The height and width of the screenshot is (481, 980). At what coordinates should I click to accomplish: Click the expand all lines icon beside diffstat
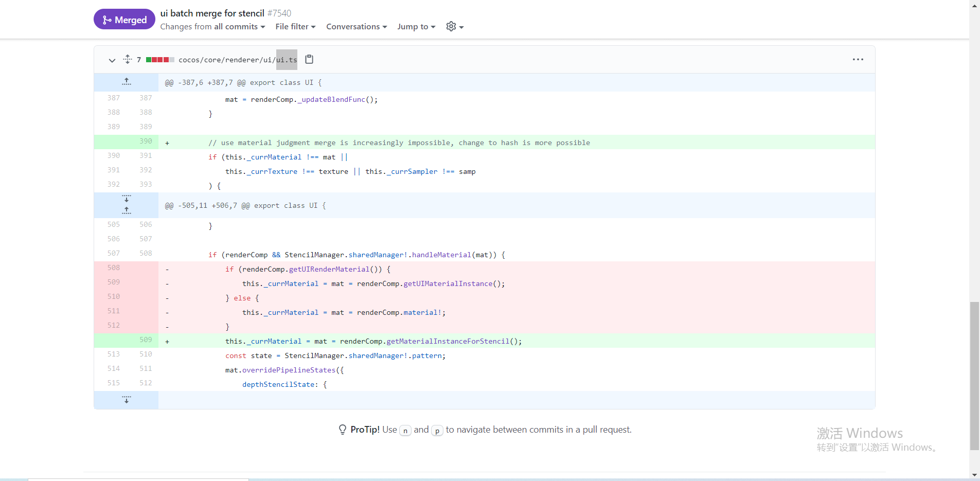coord(128,60)
